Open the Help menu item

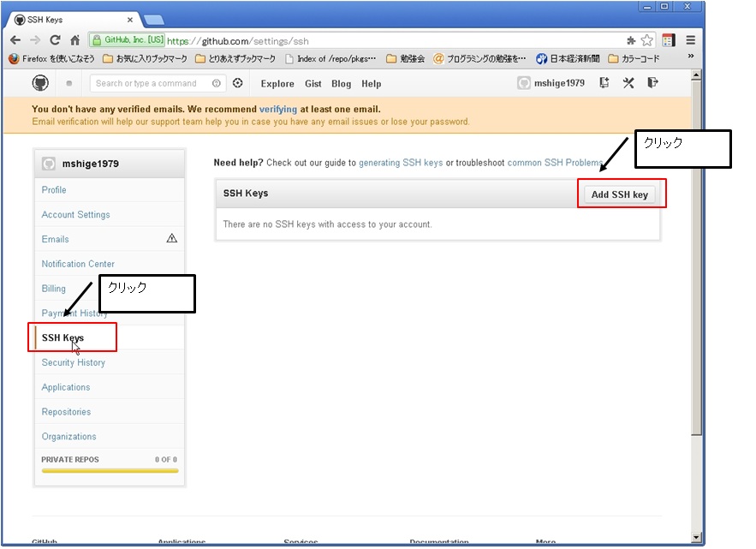(372, 84)
